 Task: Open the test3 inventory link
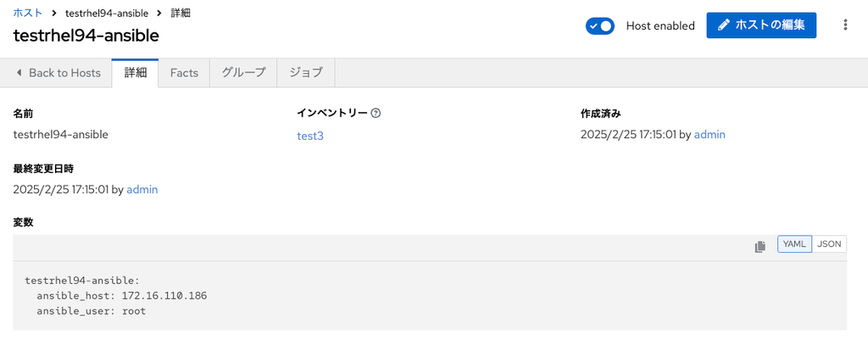310,136
